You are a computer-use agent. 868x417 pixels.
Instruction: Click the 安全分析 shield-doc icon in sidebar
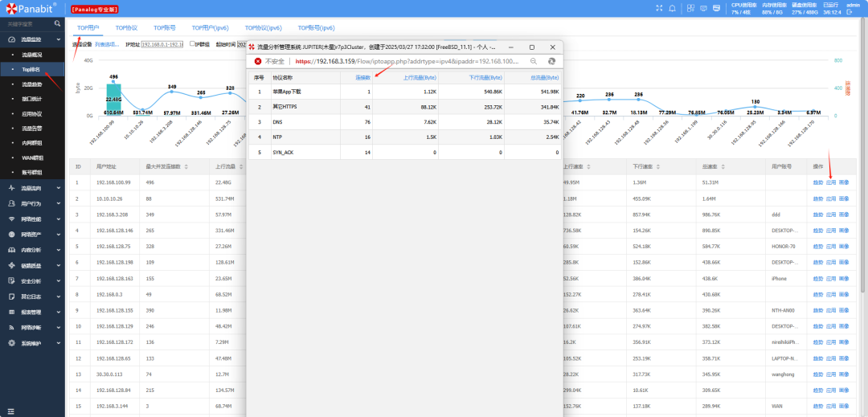point(11,281)
